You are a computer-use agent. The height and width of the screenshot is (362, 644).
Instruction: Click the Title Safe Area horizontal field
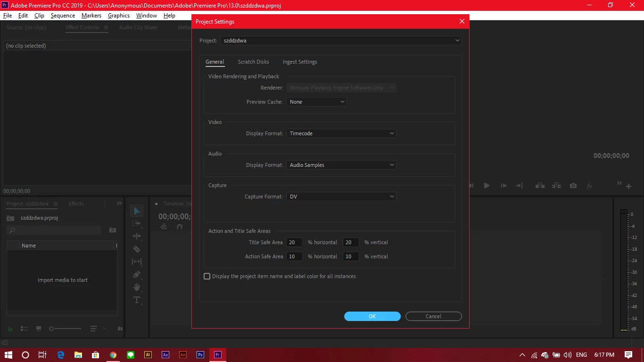point(294,242)
